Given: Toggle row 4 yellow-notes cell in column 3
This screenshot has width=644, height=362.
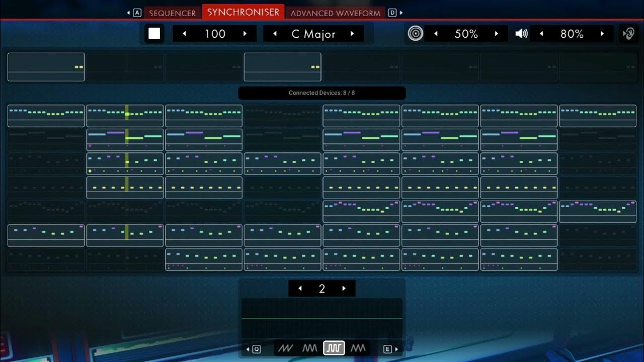Looking at the screenshot, I should pyautogui.click(x=204, y=188).
